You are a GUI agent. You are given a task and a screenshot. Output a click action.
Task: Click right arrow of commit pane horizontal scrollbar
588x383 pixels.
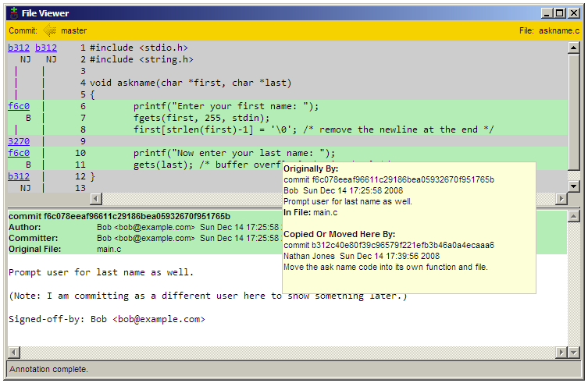coord(561,352)
